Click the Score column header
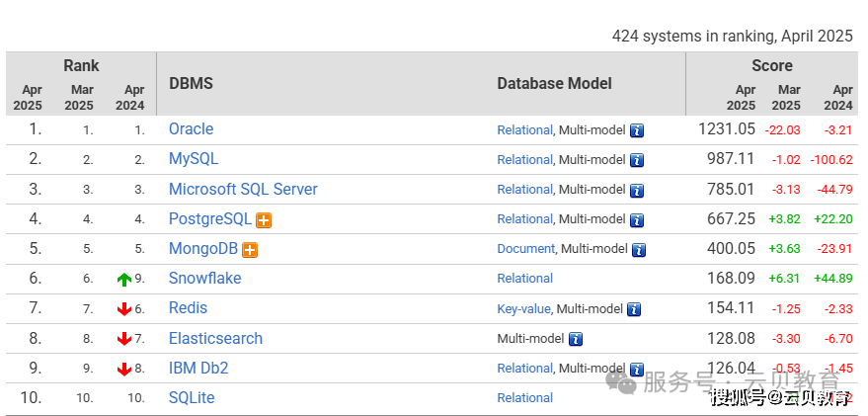 [x=771, y=66]
